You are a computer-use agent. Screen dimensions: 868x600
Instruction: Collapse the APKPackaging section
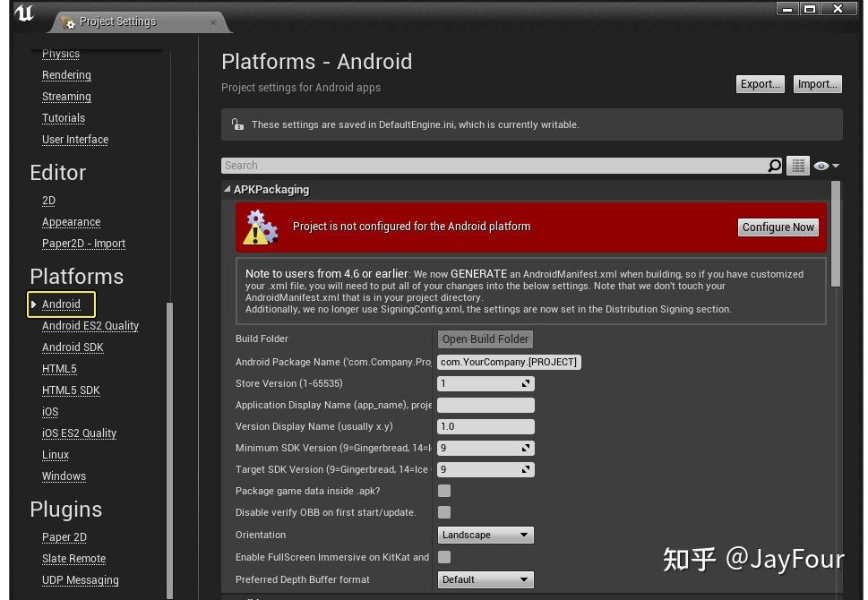click(228, 190)
